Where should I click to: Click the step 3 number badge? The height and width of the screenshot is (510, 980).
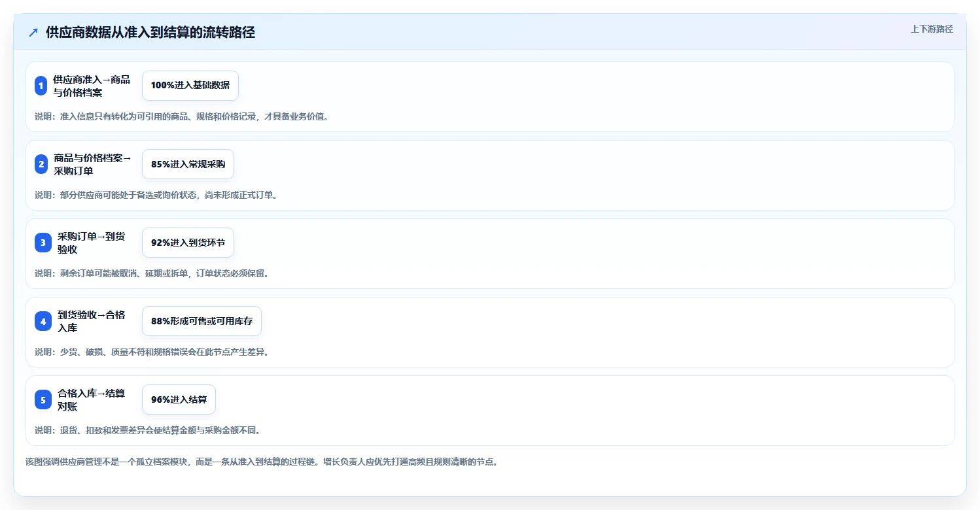[x=43, y=243]
